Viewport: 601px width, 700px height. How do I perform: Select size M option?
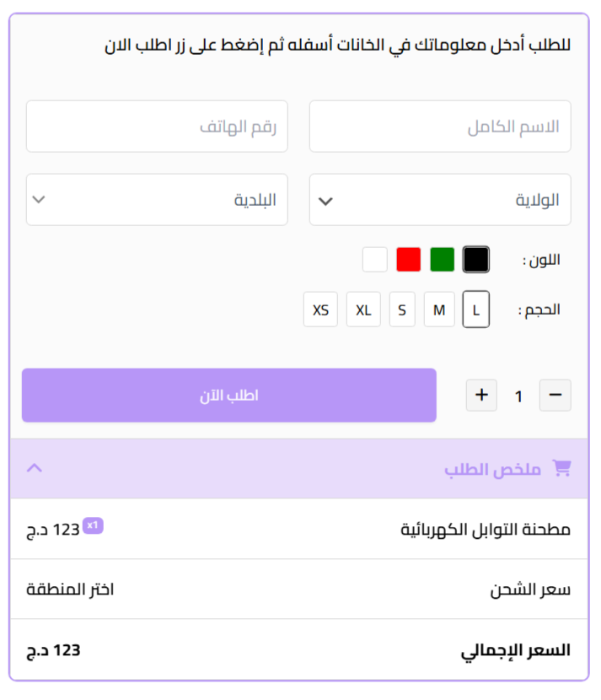(439, 310)
